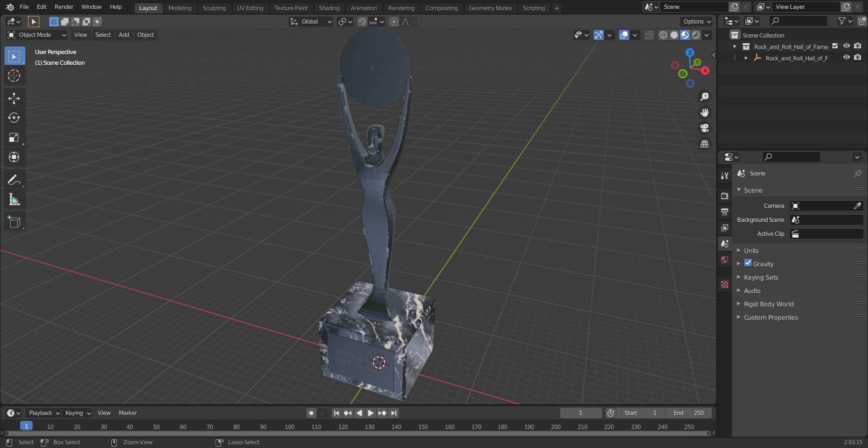Switch to rendered viewport shading

tap(696, 35)
